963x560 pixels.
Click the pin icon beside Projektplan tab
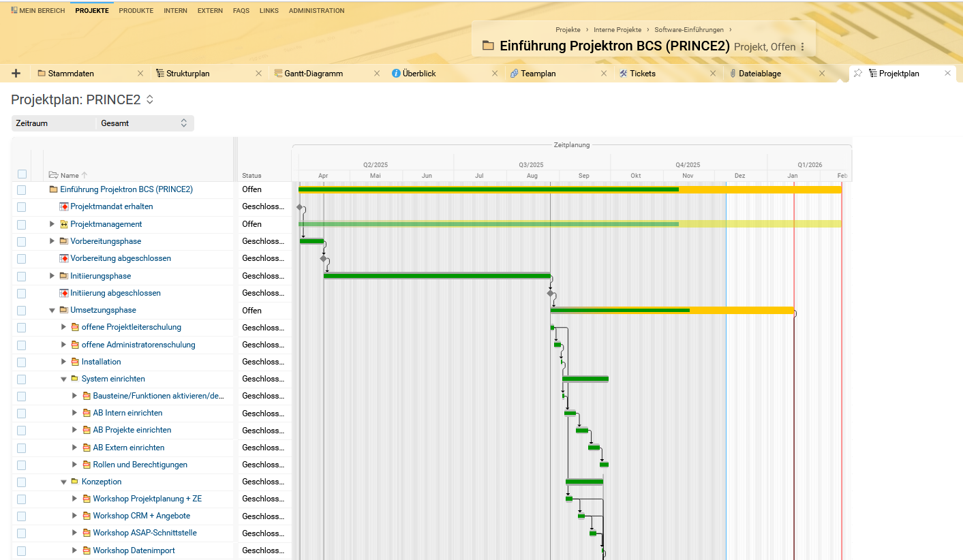[858, 74]
